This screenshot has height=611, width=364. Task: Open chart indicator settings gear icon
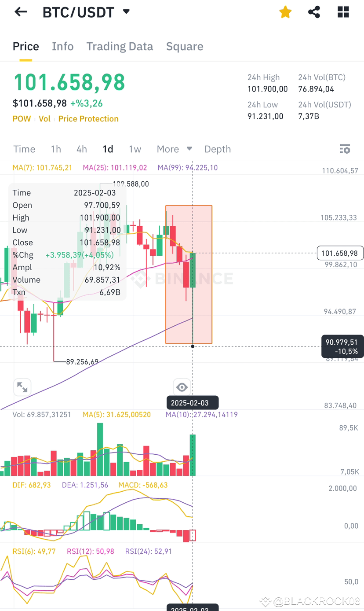point(345,149)
